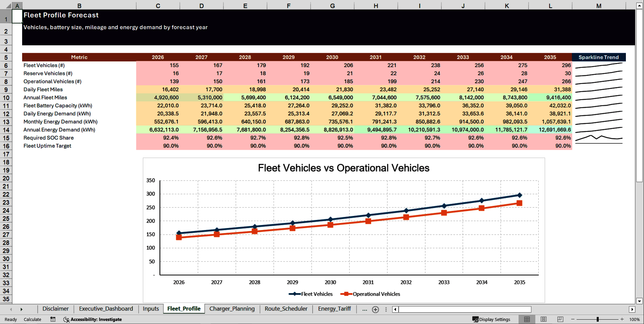Click the Fleet Profile Forecast title cell
644x324 pixels.
tap(61, 15)
